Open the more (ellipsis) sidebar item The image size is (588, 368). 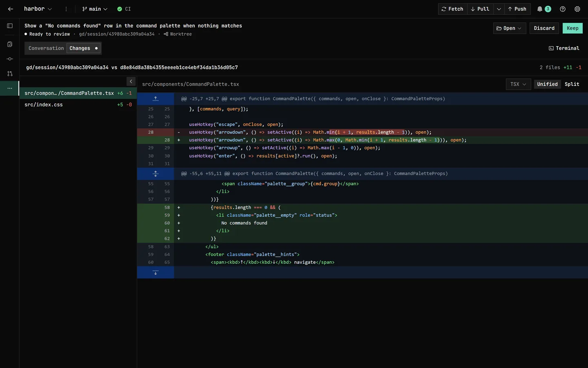click(10, 88)
